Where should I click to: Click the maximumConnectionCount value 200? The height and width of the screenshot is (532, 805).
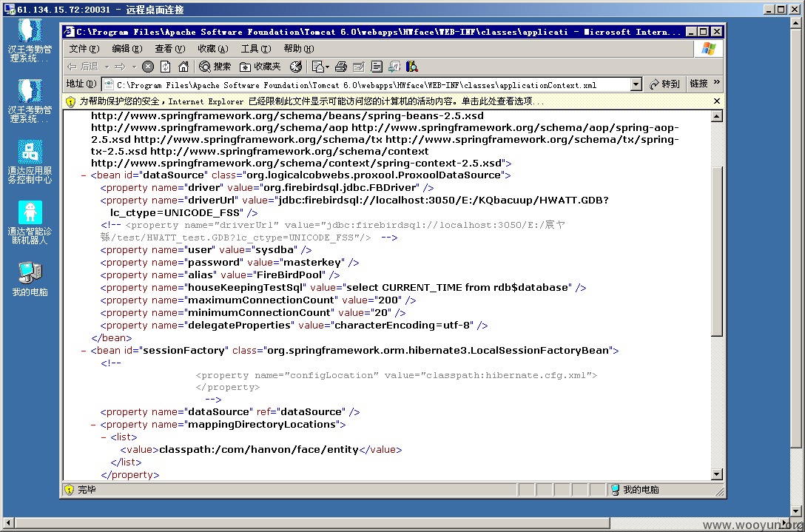coord(388,300)
